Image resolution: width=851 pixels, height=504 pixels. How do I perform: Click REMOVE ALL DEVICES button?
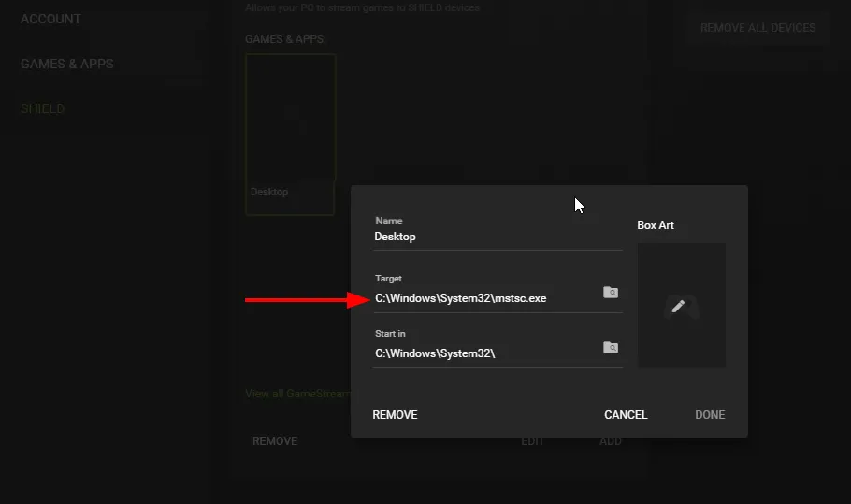(x=757, y=28)
